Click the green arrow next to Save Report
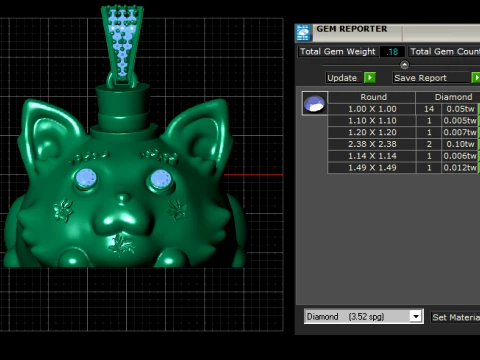The height and width of the screenshot is (360, 480). (x=476, y=78)
